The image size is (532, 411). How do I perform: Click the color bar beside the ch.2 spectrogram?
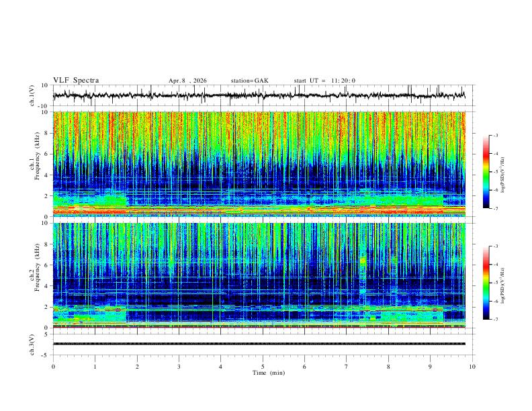486,283
